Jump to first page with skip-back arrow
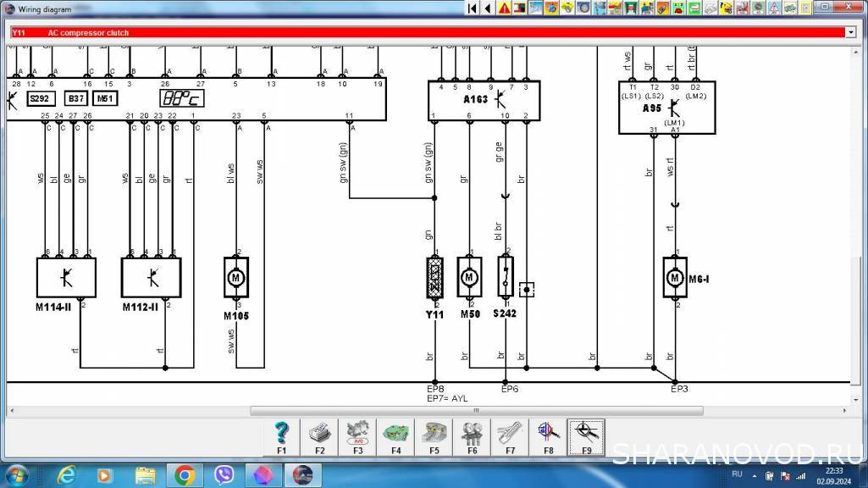Screen dimensions: 868x488 [473, 8]
